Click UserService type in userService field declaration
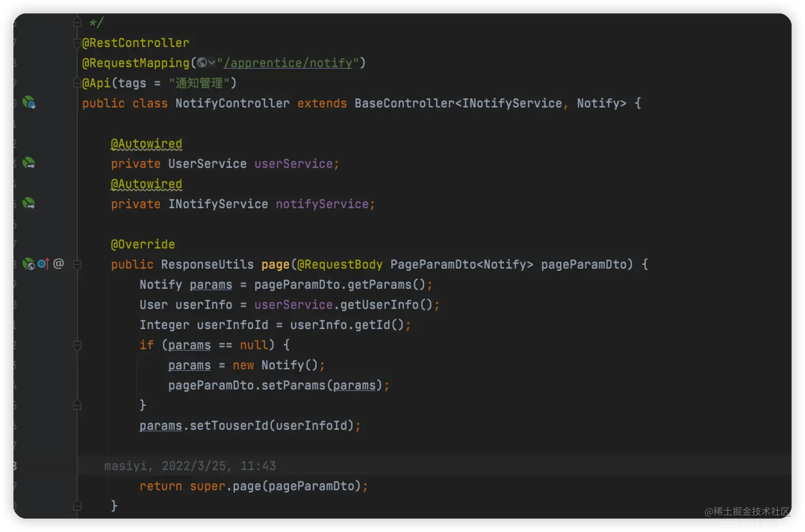The height and width of the screenshot is (532, 805). click(x=208, y=164)
